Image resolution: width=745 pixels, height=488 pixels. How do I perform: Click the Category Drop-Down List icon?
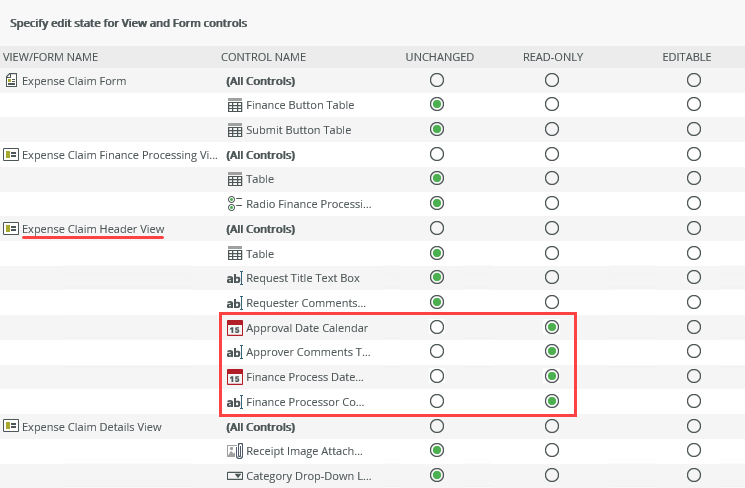tap(235, 476)
